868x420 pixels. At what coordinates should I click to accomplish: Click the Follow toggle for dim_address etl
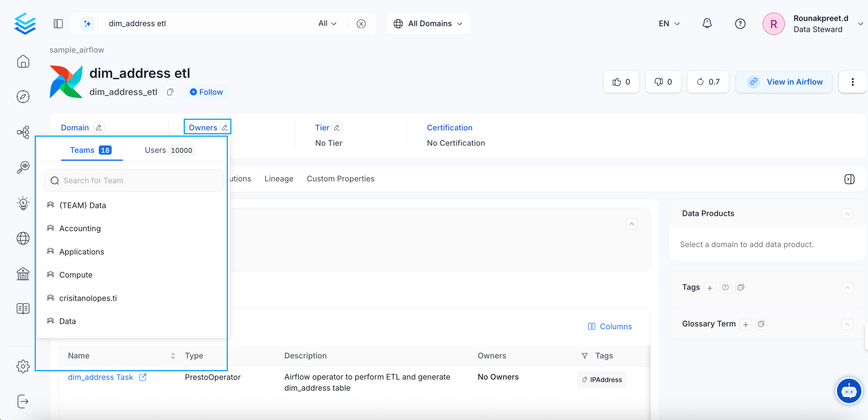(x=206, y=92)
